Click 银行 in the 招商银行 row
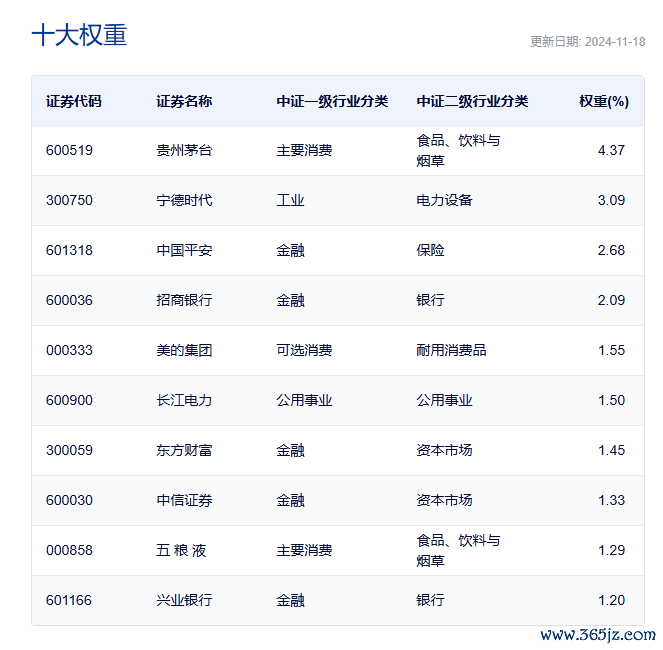 430,300
